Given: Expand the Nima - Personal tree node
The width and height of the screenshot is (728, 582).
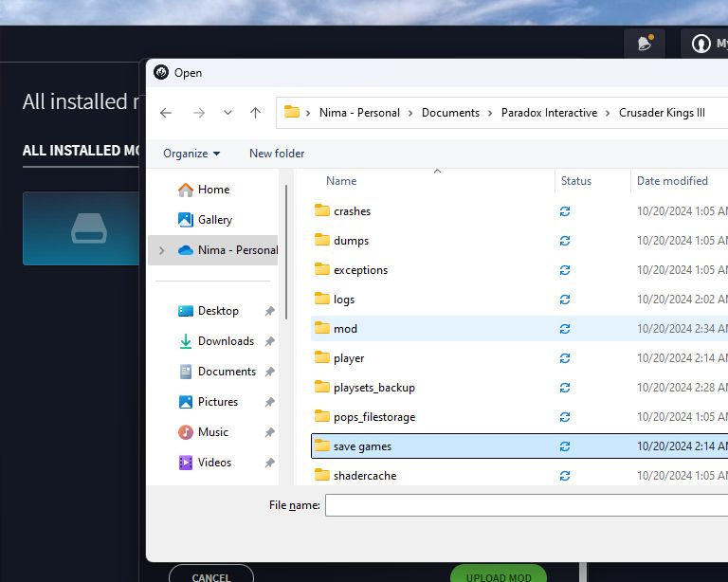Looking at the screenshot, I should click(161, 250).
